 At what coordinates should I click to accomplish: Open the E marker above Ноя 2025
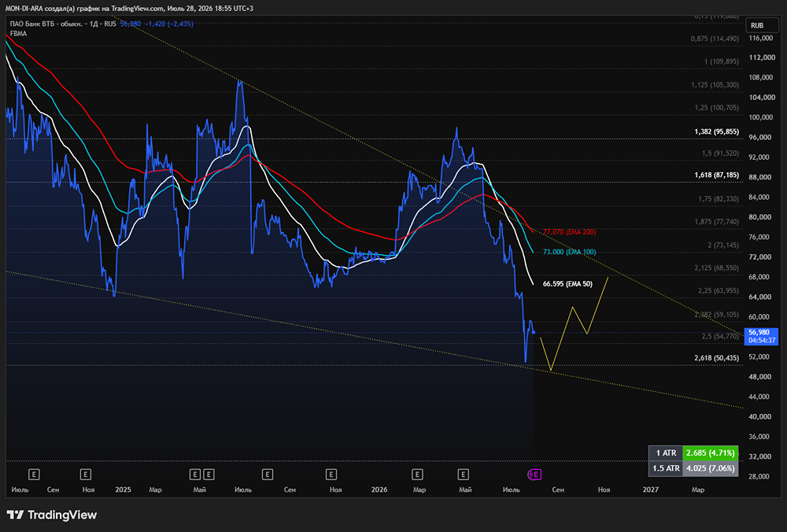[x=331, y=475]
